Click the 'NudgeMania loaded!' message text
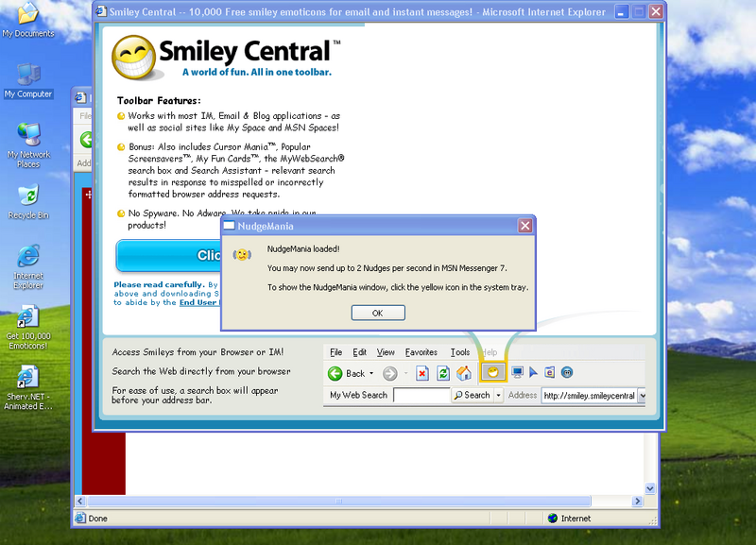 click(x=303, y=249)
